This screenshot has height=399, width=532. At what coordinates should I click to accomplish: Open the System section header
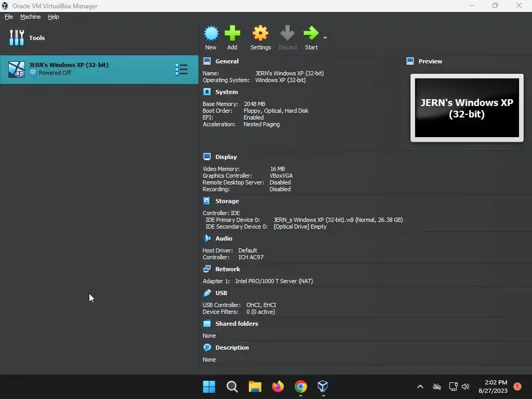[x=227, y=92]
